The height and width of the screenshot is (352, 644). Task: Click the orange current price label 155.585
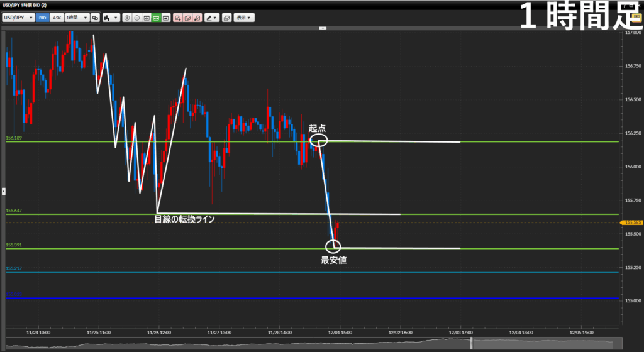(x=631, y=223)
